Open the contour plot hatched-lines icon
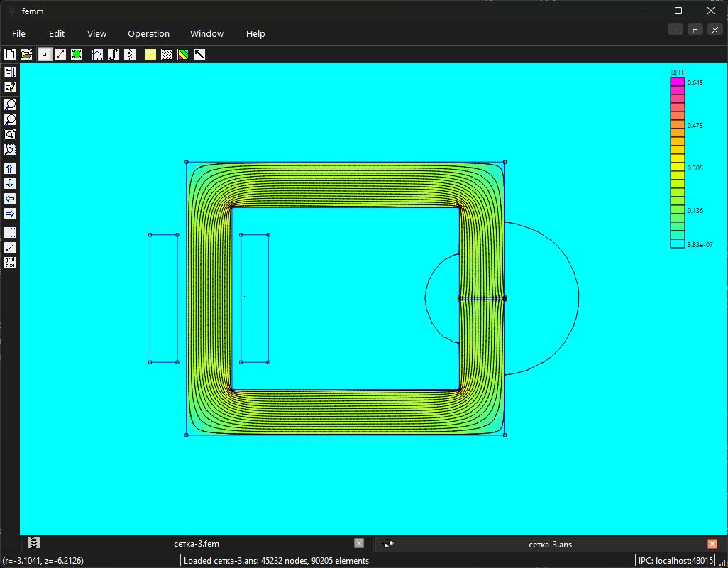 [x=167, y=55]
